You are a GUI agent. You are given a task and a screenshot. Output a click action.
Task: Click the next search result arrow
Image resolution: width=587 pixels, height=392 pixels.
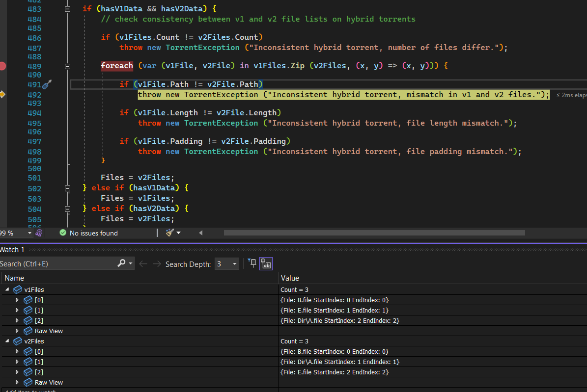tap(157, 264)
